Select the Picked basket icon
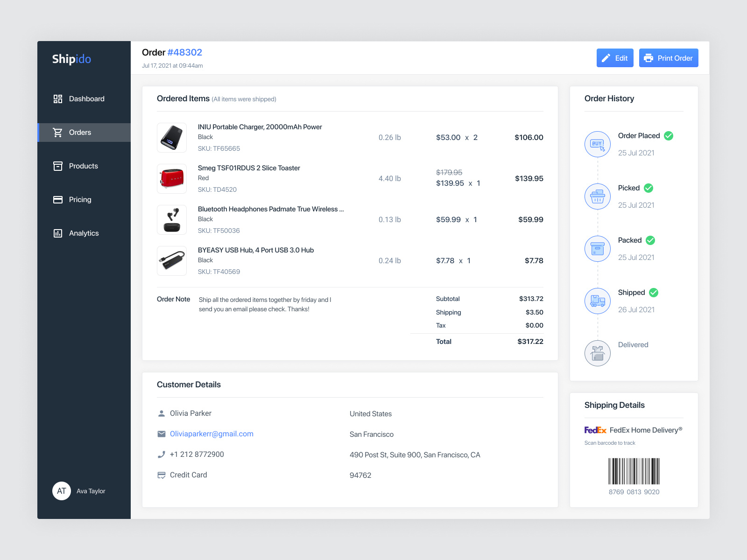This screenshot has height=560, width=747. coord(597,196)
